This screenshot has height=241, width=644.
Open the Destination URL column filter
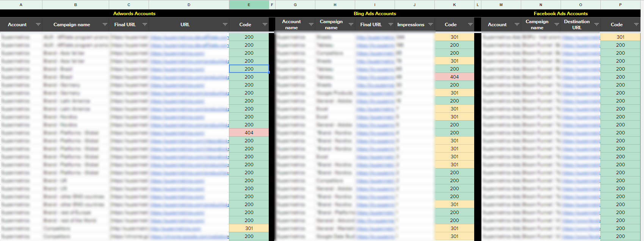[x=597, y=25]
